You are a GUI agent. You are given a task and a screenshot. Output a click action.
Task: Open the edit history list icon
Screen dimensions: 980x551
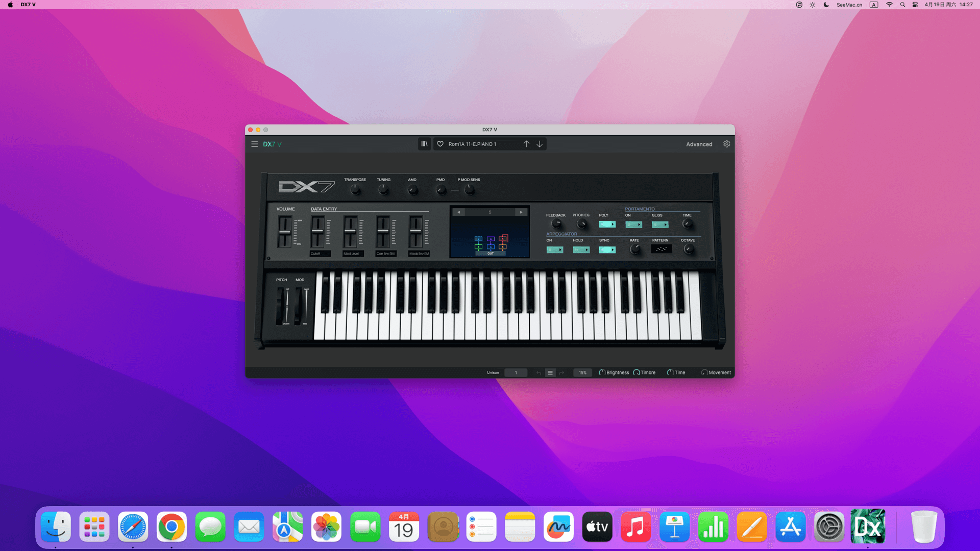pyautogui.click(x=550, y=373)
